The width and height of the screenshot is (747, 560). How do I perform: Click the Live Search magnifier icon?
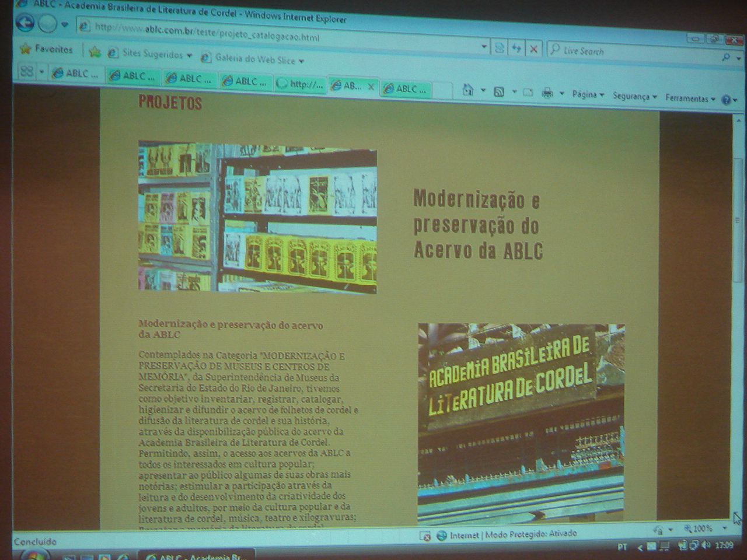tap(725, 57)
